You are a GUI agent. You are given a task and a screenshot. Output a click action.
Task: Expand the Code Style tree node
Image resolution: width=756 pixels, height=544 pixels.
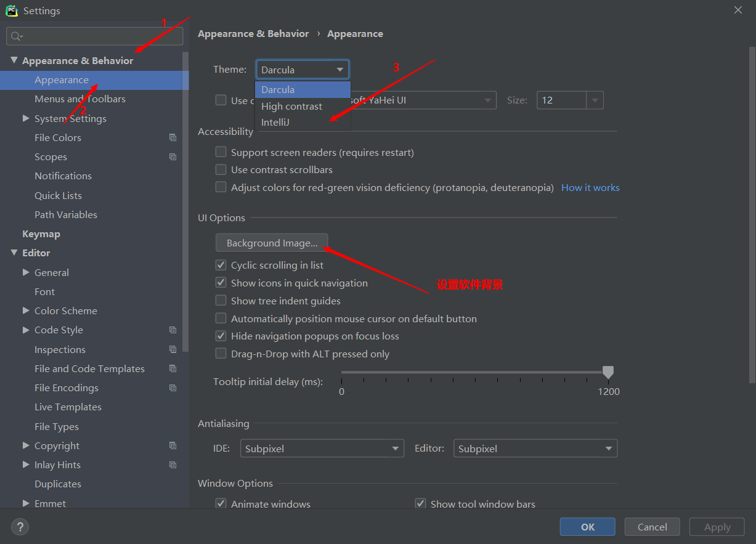26,330
